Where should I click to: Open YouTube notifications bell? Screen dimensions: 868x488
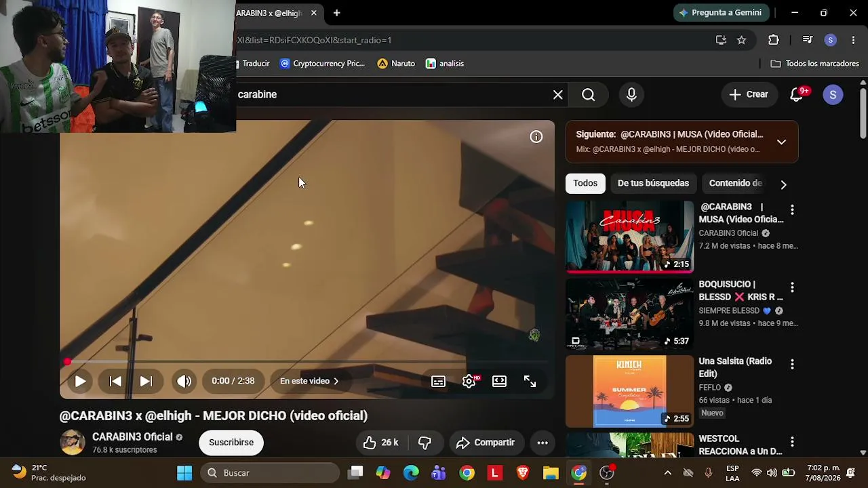(797, 95)
